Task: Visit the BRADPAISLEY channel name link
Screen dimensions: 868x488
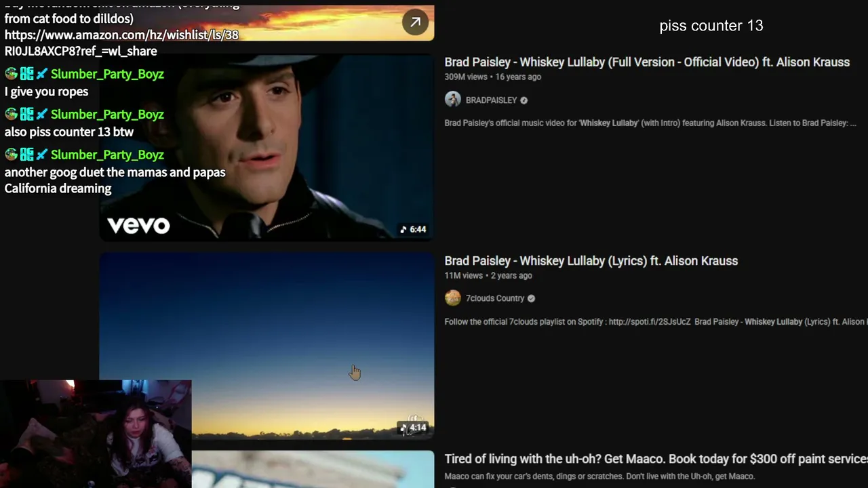Action: [491, 100]
